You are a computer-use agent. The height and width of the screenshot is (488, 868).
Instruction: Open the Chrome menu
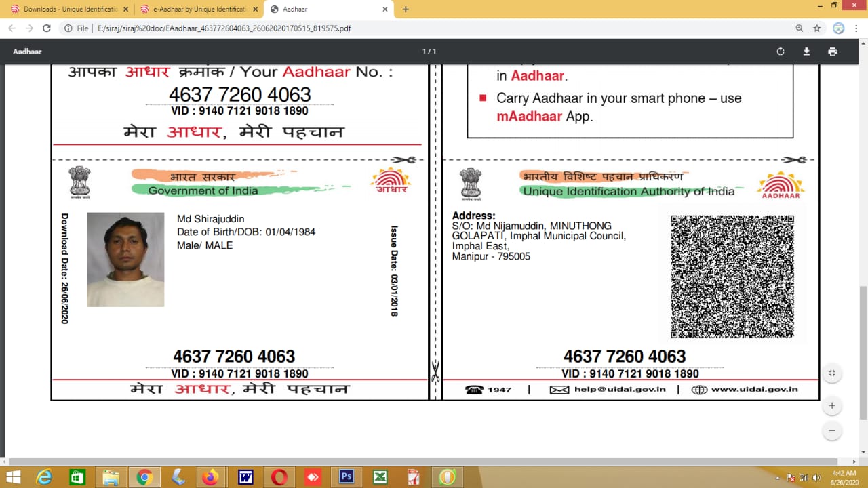856,28
